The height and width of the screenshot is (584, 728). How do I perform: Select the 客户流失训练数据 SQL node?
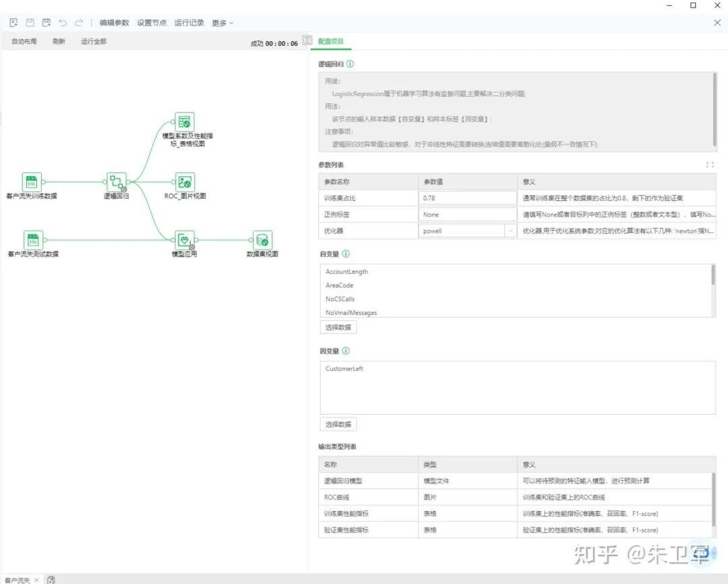click(32, 181)
